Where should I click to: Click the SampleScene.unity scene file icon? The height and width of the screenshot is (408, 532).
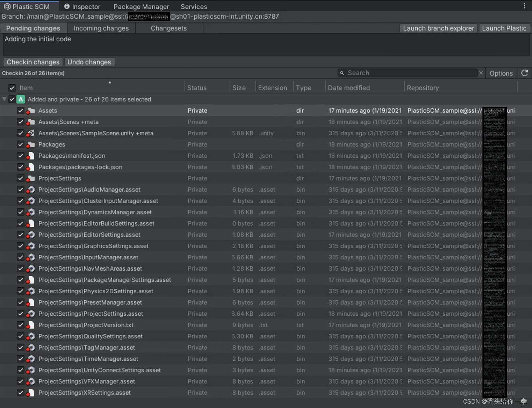click(x=31, y=133)
